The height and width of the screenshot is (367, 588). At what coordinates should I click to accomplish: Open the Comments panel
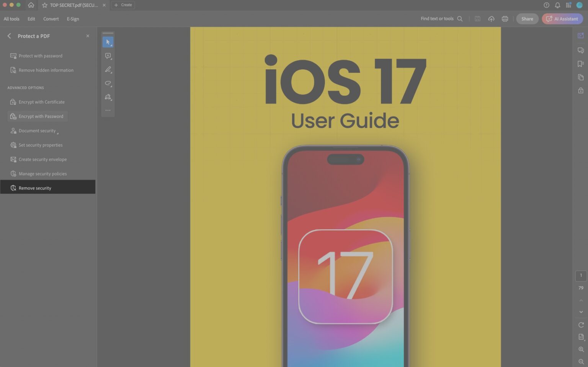point(580,50)
